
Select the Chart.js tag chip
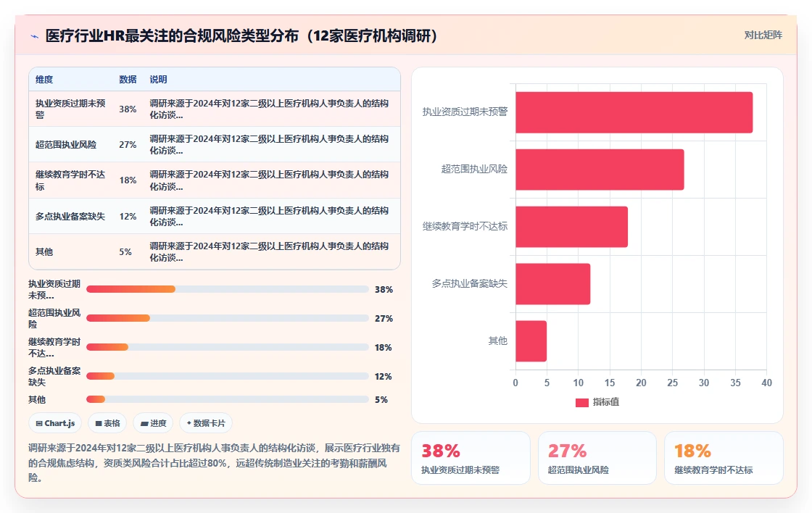[55, 423]
